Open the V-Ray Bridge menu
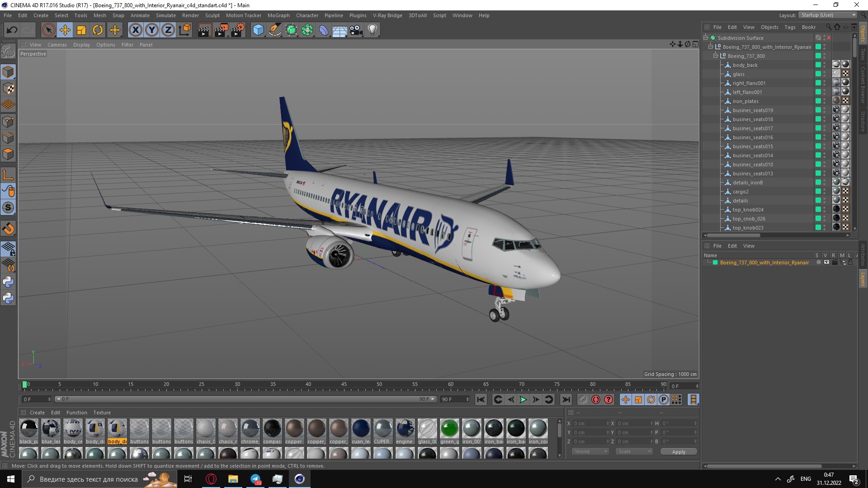Image resolution: width=868 pixels, height=488 pixels. (x=387, y=15)
